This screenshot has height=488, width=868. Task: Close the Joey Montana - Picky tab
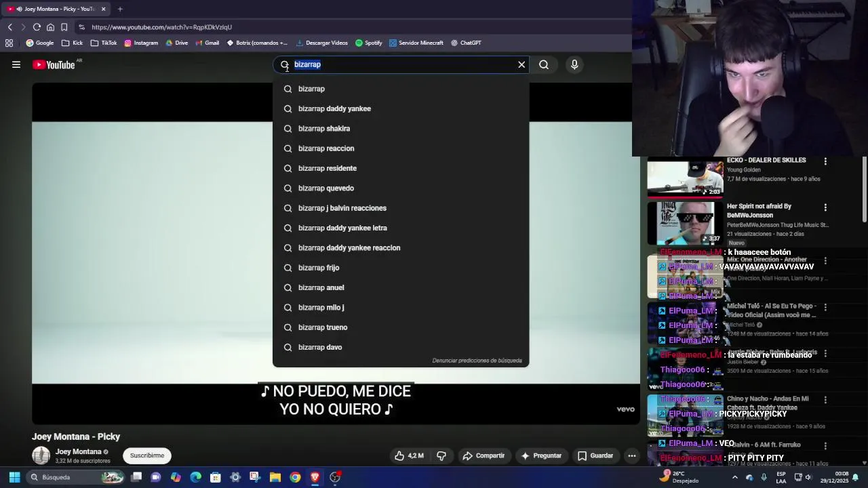[103, 9]
